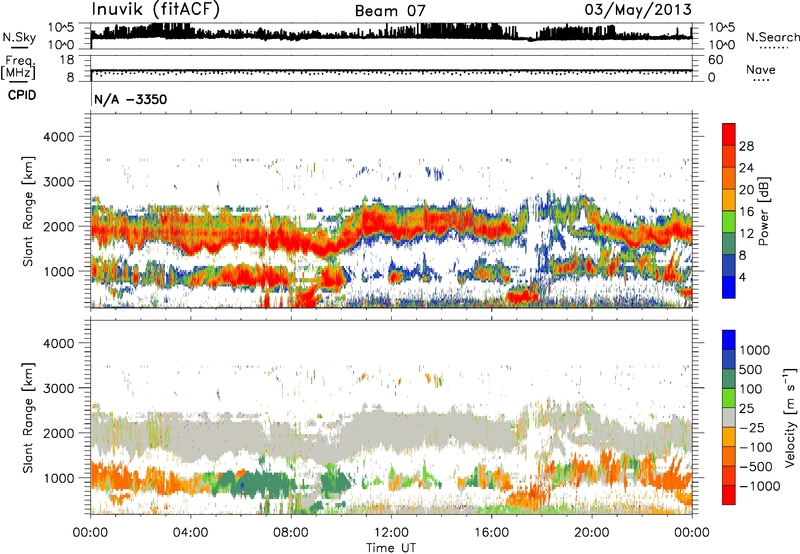Click the '20:00' time axis label
Screen dimensions: 800x554
(591, 533)
